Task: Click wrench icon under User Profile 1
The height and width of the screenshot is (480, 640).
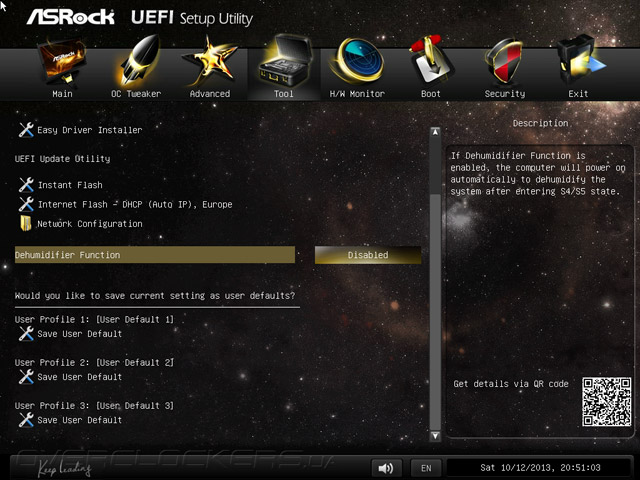Action: 26,333
